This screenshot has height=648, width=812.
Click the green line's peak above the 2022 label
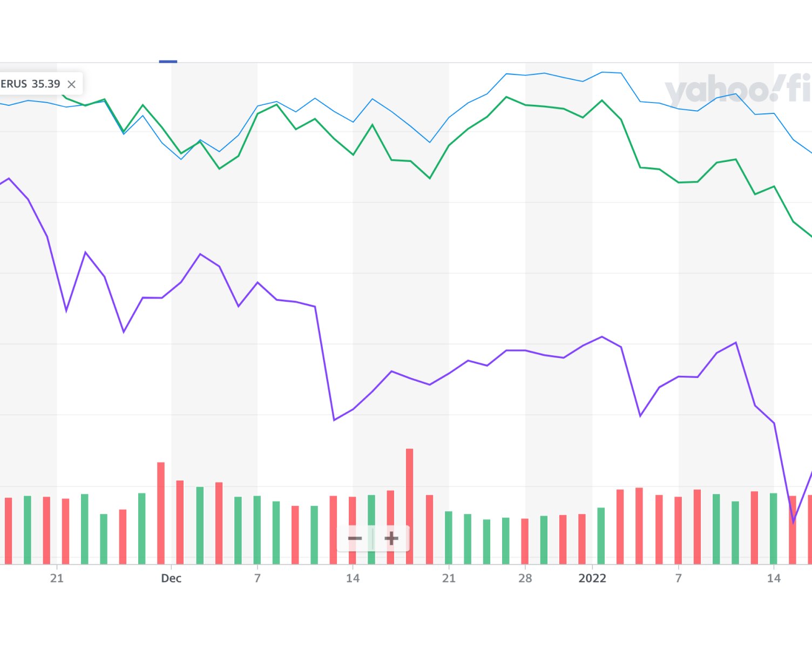(x=602, y=100)
